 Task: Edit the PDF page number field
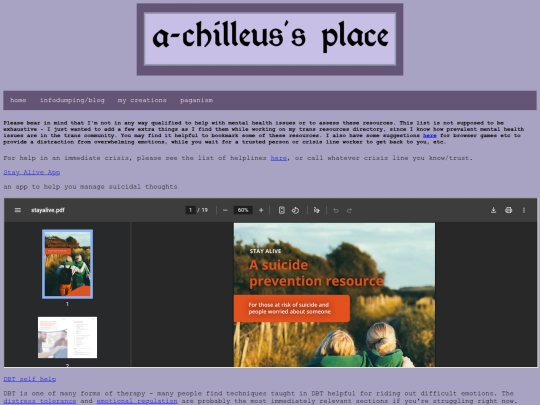pyautogui.click(x=190, y=210)
